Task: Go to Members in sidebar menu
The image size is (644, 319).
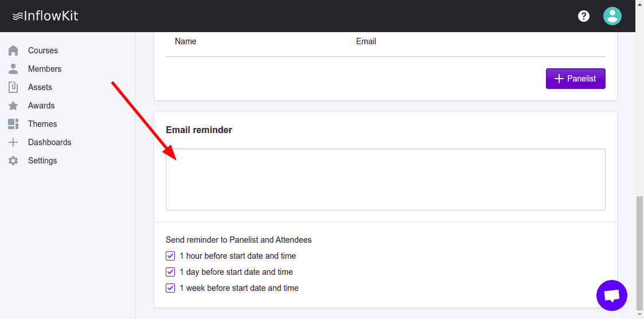Action: [x=45, y=69]
